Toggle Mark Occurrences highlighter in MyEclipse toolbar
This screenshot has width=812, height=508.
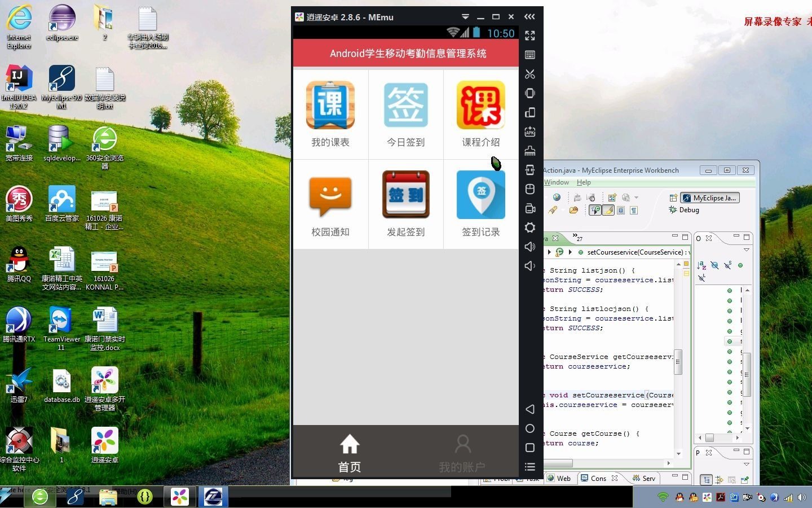[608, 210]
